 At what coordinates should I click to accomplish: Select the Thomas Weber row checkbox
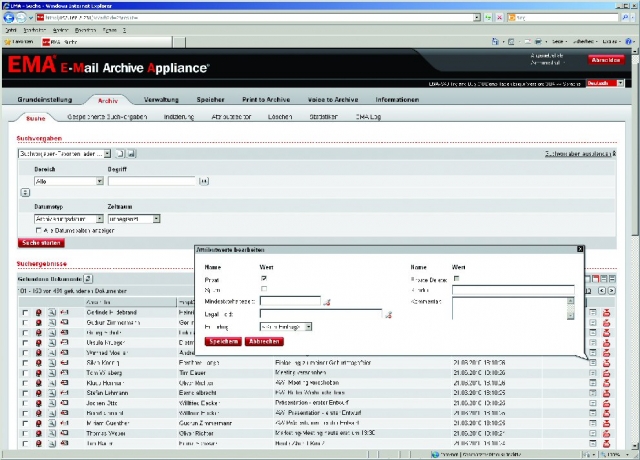(x=25, y=433)
